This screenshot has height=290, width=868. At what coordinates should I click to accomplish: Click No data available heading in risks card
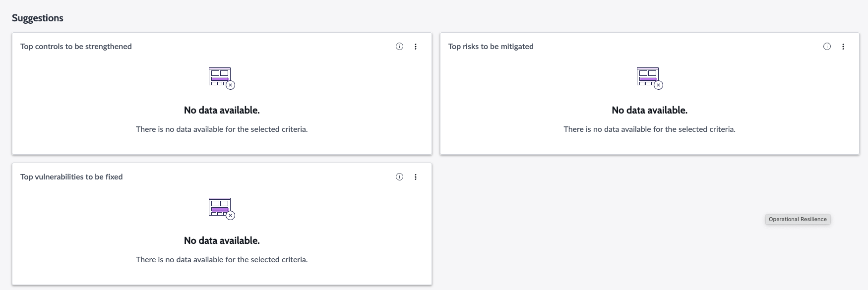point(650,110)
